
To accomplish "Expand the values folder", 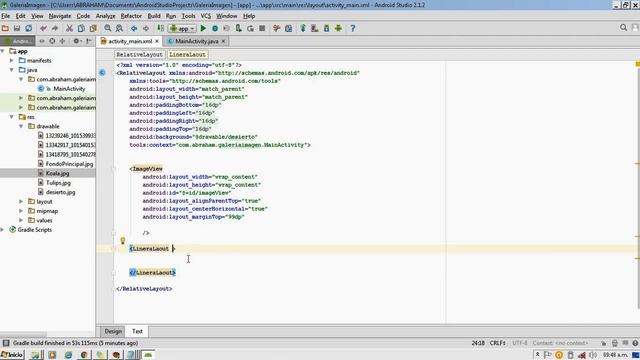I will (x=21, y=220).
